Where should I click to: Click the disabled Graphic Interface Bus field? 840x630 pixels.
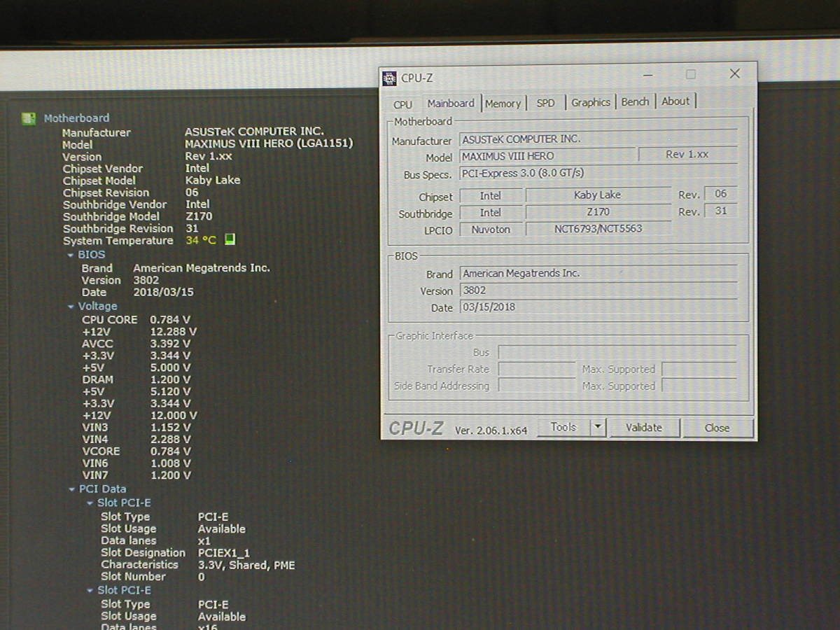tap(617, 352)
